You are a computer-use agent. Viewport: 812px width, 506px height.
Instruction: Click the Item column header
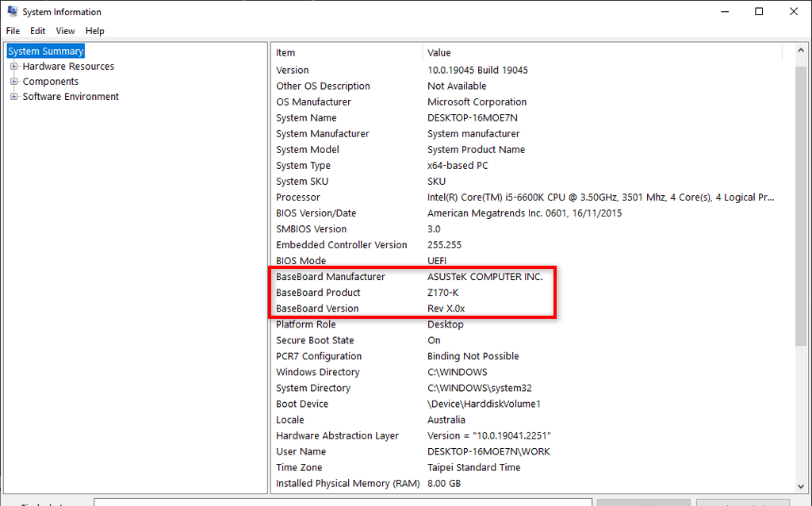click(x=347, y=53)
